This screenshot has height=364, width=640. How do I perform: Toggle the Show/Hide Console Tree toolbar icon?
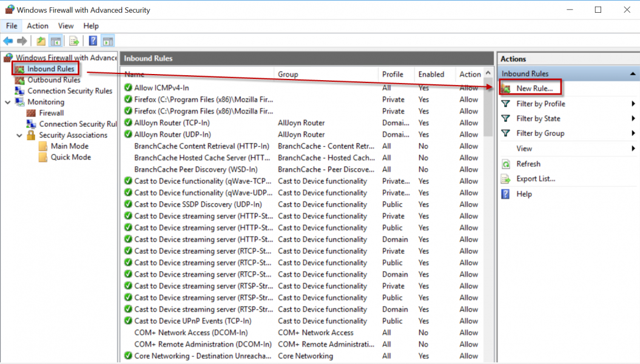click(x=55, y=41)
